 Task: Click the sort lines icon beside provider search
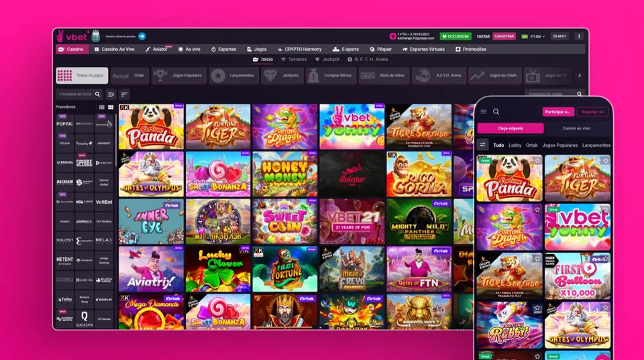pos(124,95)
